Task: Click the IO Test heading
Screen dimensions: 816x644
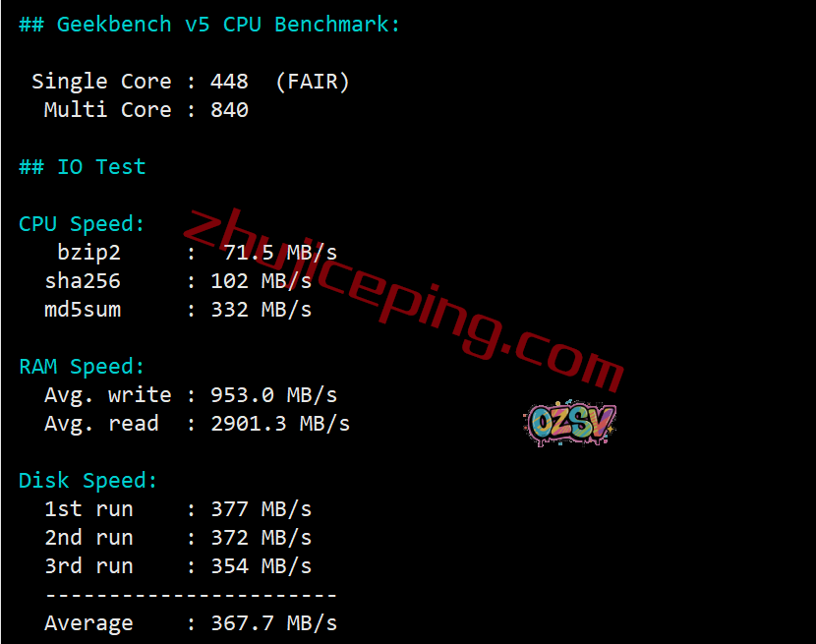Action: pyautogui.click(x=83, y=167)
